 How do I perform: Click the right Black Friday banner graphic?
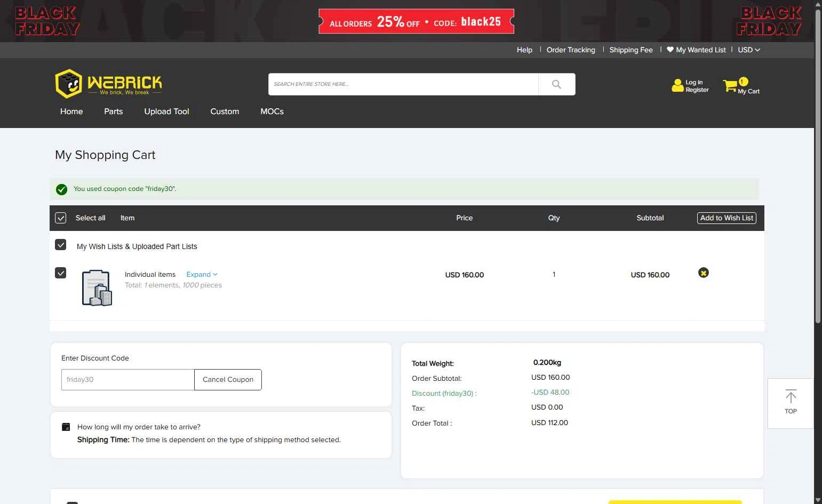point(769,21)
